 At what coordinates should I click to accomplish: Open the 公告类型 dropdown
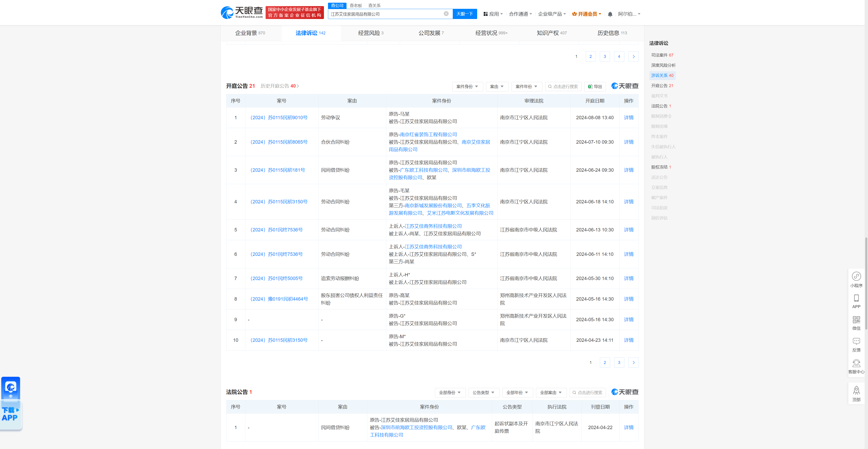(x=484, y=392)
